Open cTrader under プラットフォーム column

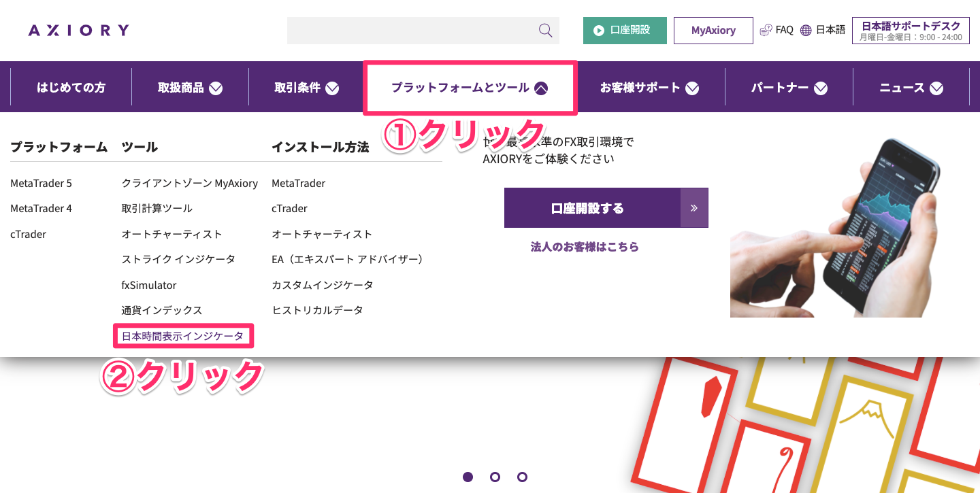(x=29, y=234)
